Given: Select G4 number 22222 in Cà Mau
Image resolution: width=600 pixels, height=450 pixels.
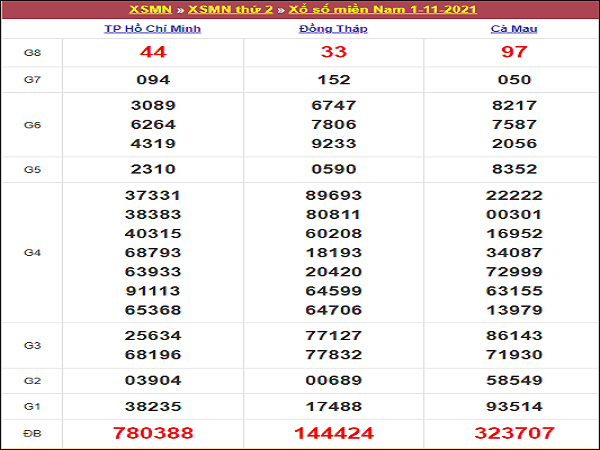Looking at the screenshot, I should (514, 195).
